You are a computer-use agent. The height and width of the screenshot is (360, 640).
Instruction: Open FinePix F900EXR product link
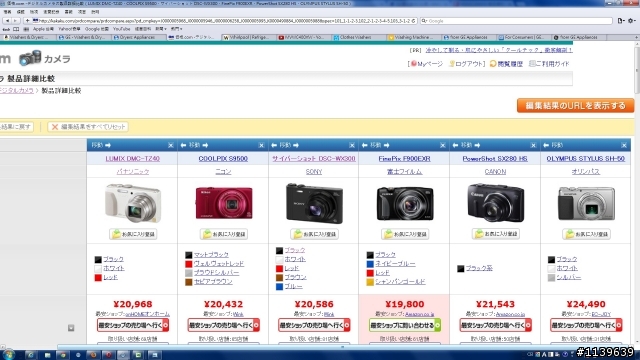404,159
